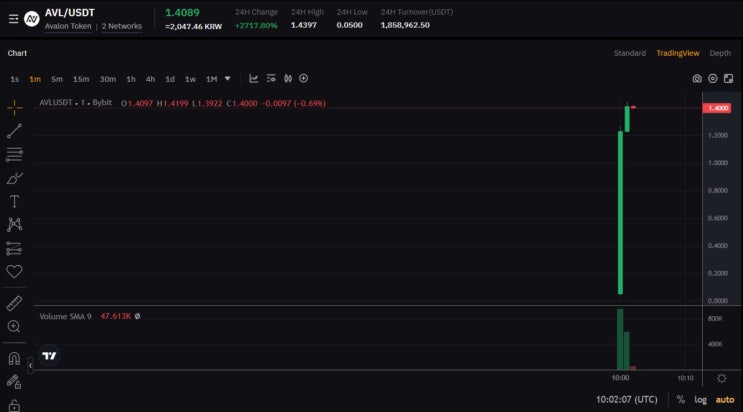Select the 30m timeframe
This screenshot has height=412, width=743.
pyautogui.click(x=108, y=79)
